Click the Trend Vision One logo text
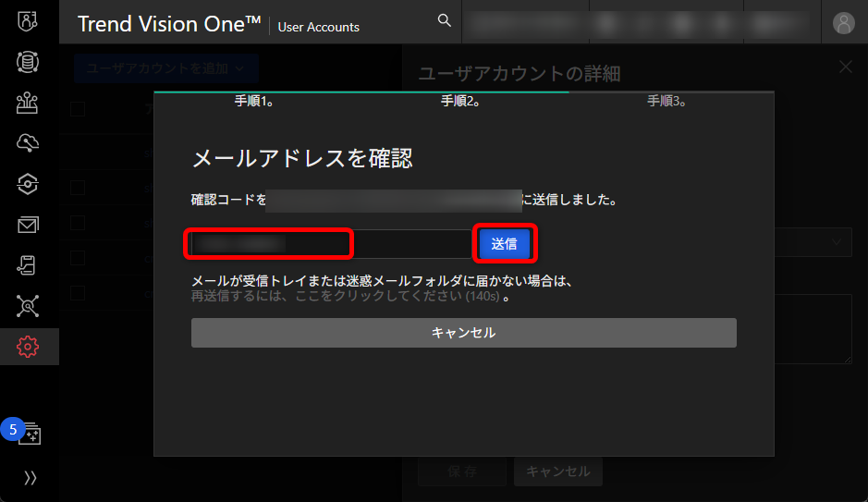 169,24
